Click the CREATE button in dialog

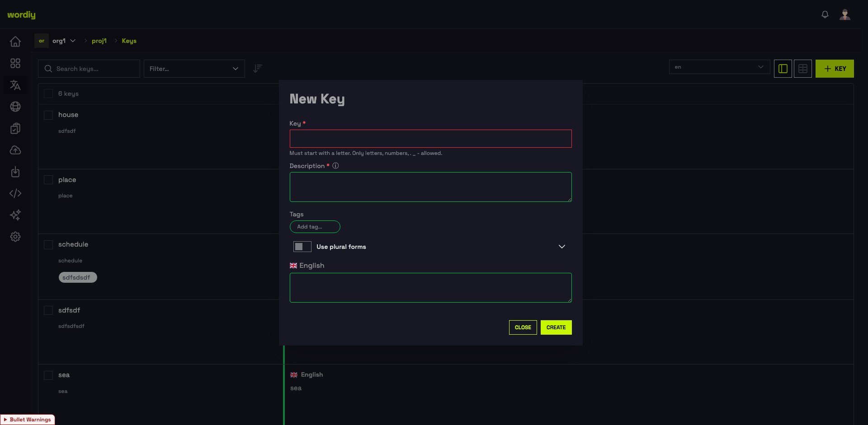[556, 327]
